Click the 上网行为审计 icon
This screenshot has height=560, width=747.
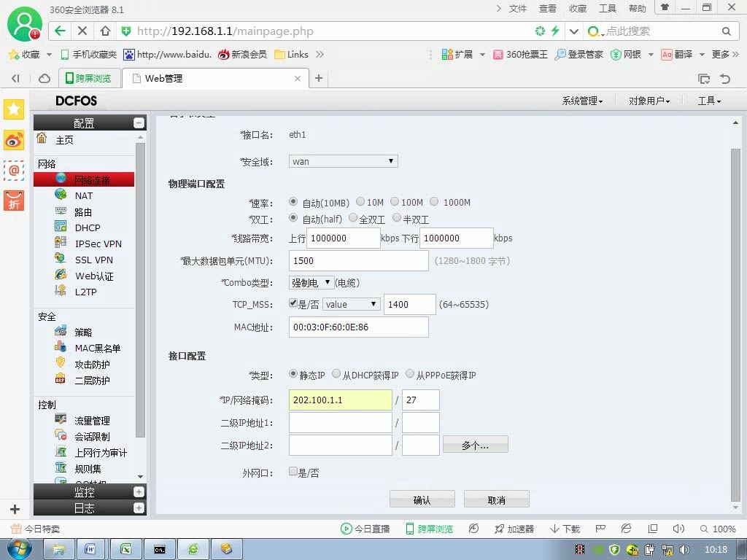(x=61, y=451)
